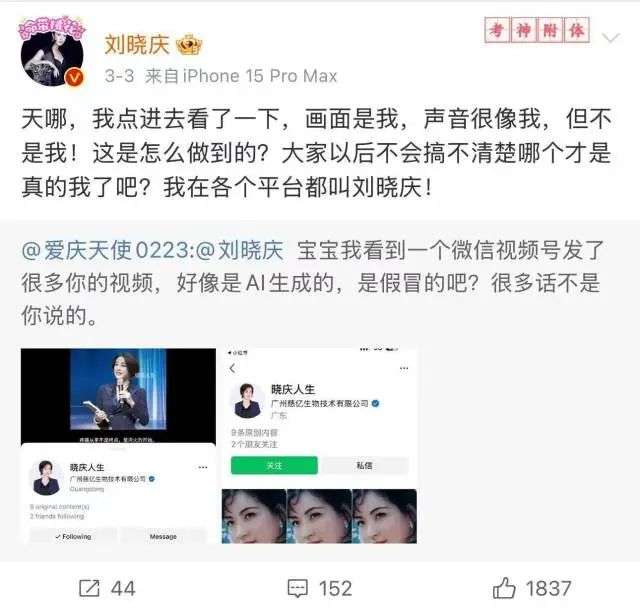Viewport: 640px width, 612px height.
Task: Open the three-dot menu beside 晓庆人生
Action: pos(202,467)
